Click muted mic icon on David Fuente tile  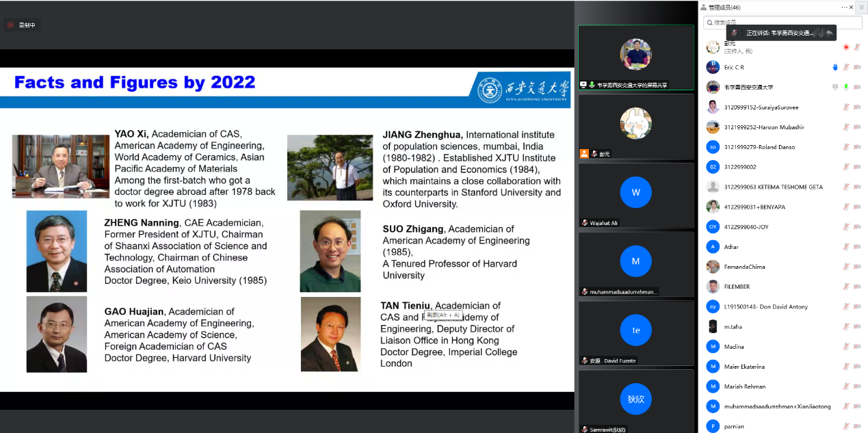pyautogui.click(x=585, y=360)
